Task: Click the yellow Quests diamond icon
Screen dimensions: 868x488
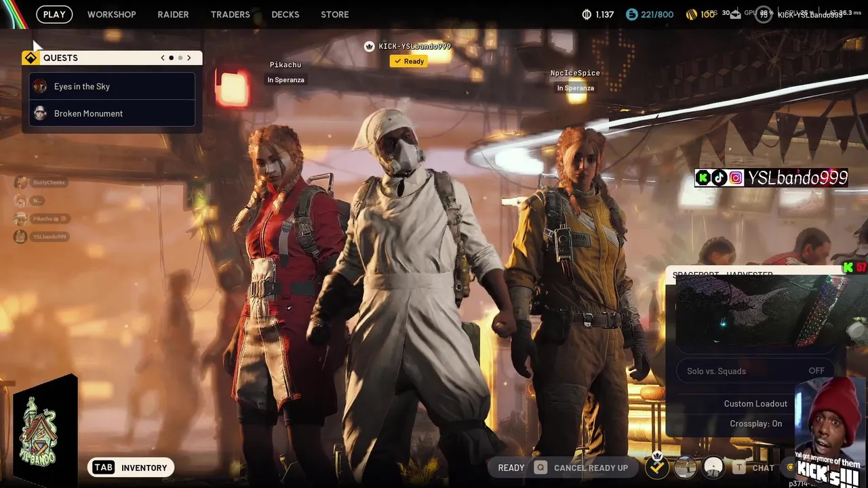Action: [31, 58]
